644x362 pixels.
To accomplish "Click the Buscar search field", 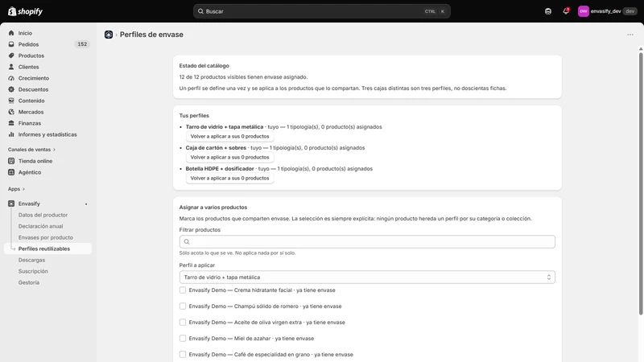I will click(x=321, y=11).
